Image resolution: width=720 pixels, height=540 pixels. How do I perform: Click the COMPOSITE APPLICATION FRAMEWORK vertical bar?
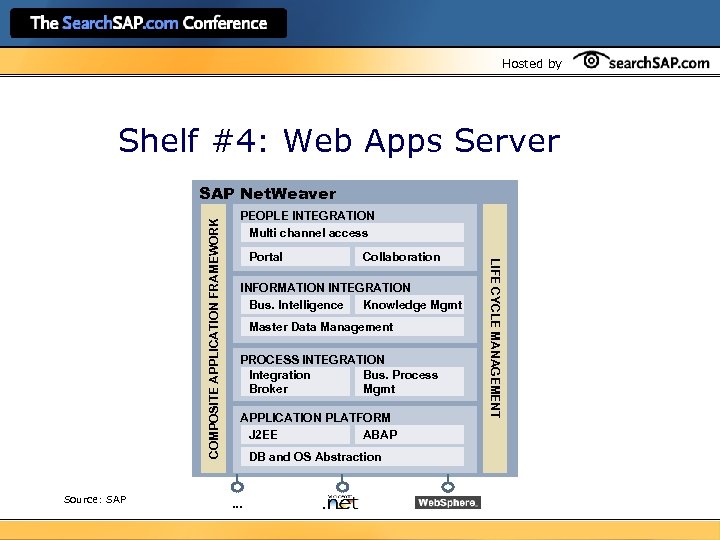[214, 338]
